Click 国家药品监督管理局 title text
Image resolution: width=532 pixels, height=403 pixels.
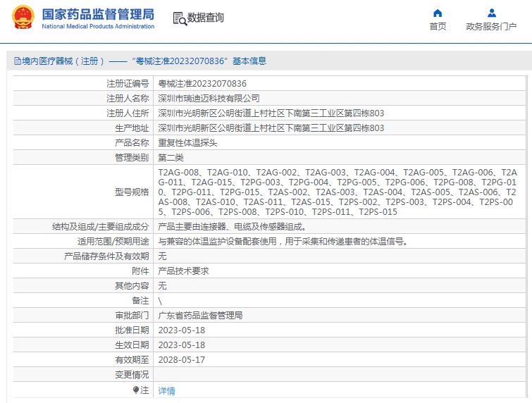pos(98,14)
